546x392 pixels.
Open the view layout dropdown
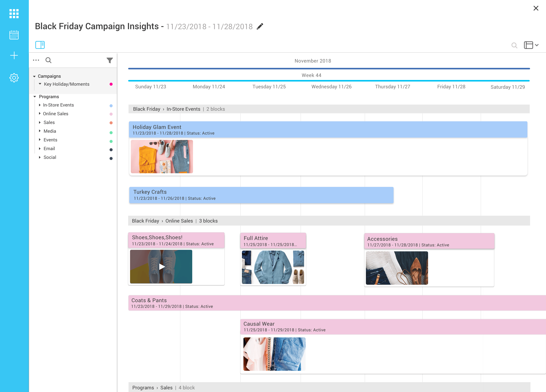(531, 45)
